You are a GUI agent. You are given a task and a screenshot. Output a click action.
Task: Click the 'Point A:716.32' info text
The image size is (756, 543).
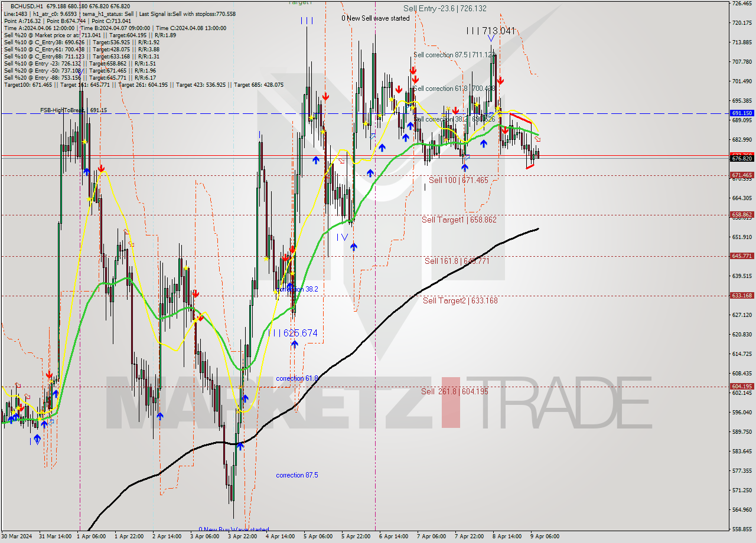point(22,21)
